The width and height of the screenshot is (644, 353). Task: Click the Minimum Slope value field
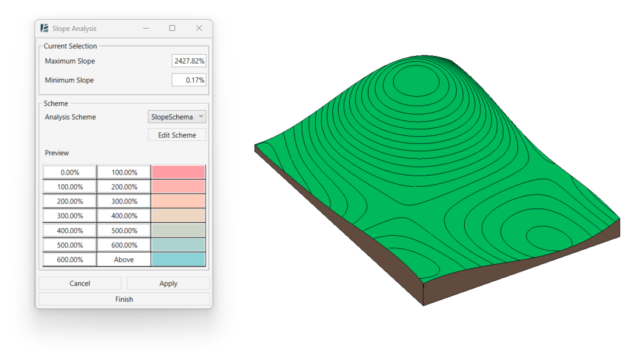point(189,80)
